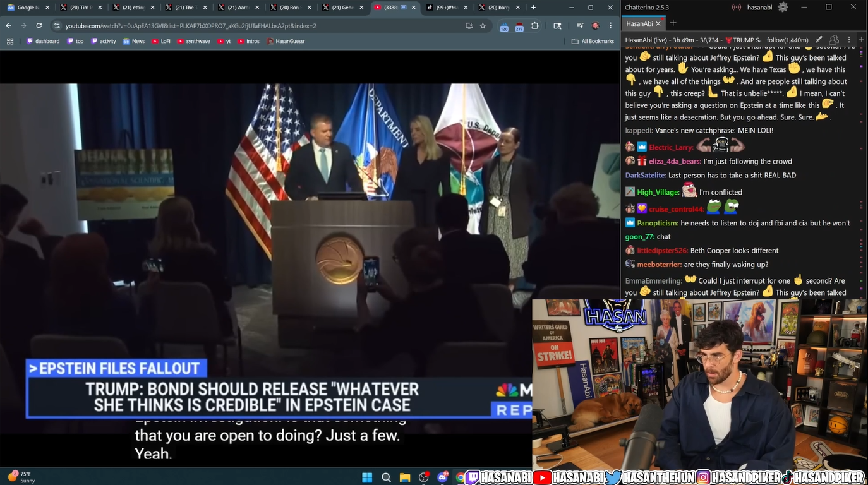The width and height of the screenshot is (868, 485).
Task: Click the install/cast icon in address bar
Action: click(x=469, y=26)
